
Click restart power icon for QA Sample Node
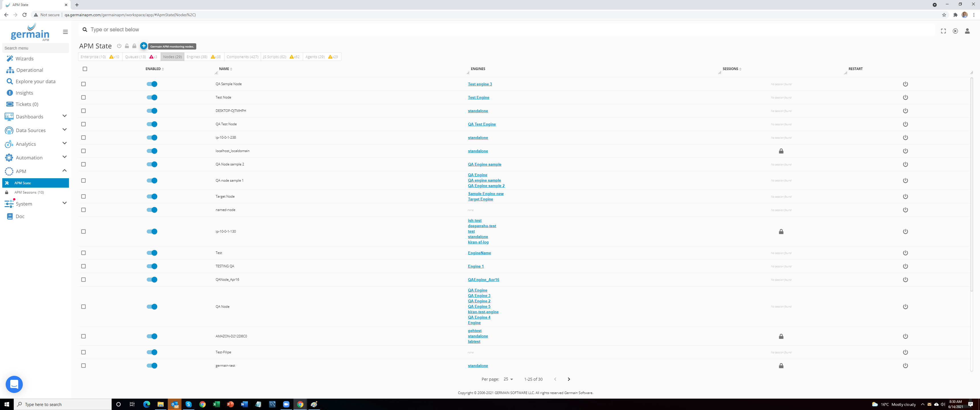point(905,84)
